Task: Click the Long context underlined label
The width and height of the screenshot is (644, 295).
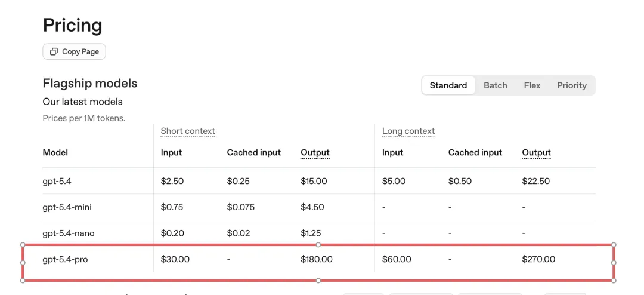Action: tap(408, 131)
